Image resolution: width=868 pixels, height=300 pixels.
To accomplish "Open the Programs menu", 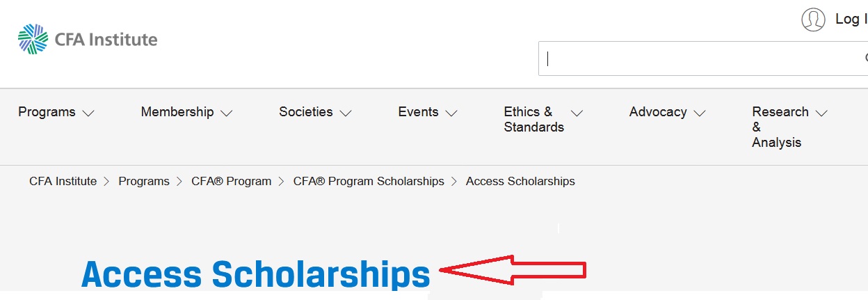I will click(x=47, y=112).
